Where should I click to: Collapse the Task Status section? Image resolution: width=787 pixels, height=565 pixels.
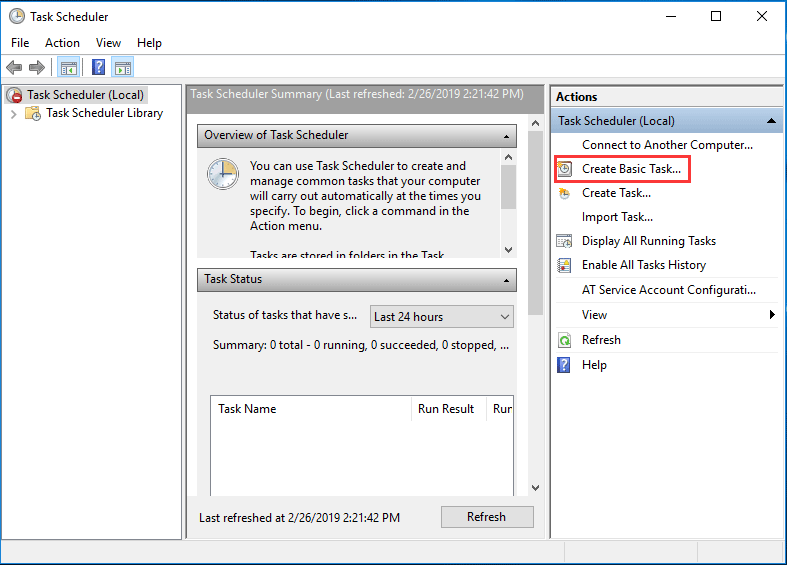(506, 280)
